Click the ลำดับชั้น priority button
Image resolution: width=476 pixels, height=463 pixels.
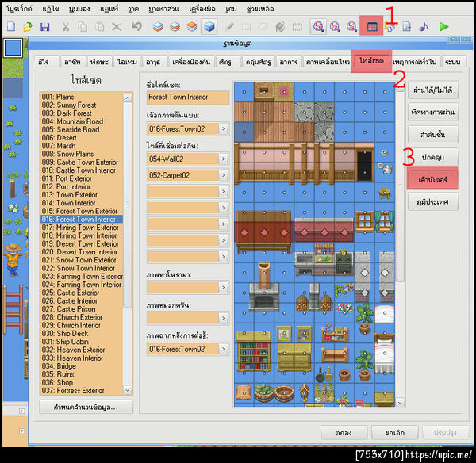point(433,135)
